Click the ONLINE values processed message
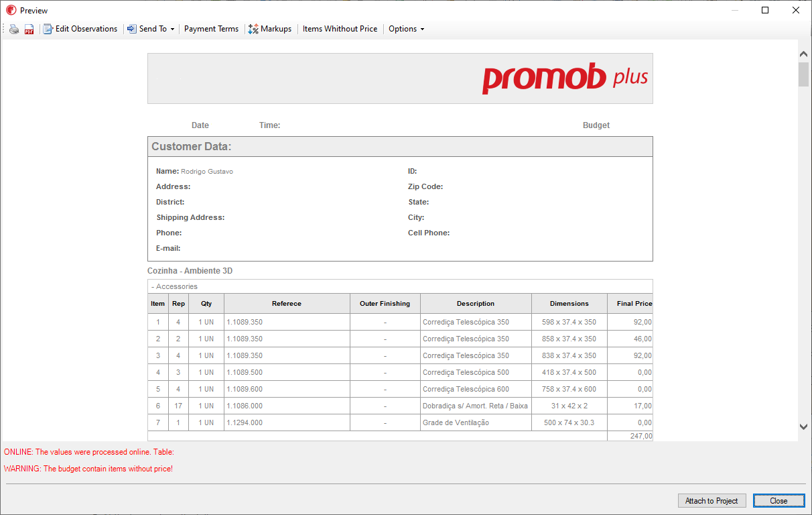The height and width of the screenshot is (515, 812). 89,452
